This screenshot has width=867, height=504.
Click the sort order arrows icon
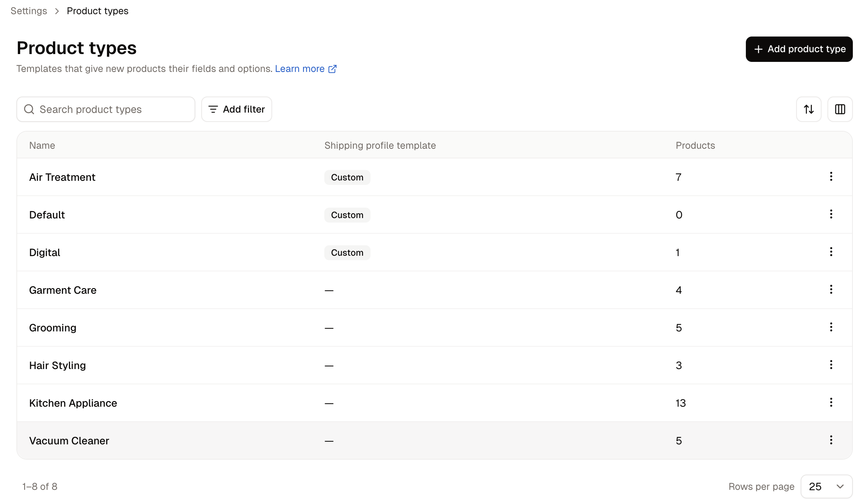click(808, 109)
